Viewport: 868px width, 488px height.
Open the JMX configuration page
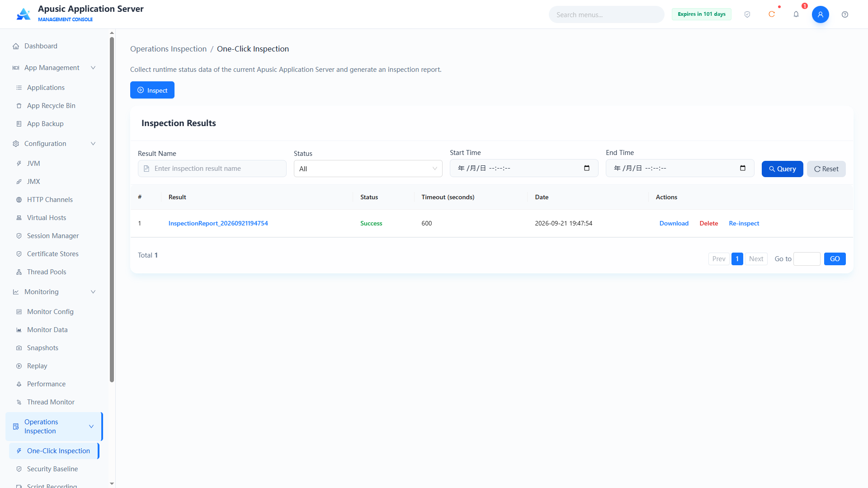[54, 182]
